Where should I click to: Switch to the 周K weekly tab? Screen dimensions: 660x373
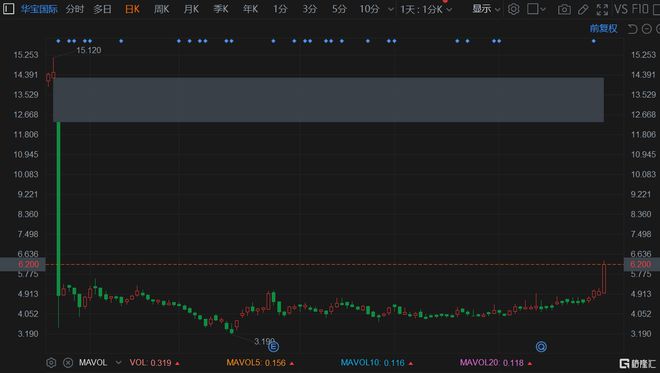pyautogui.click(x=162, y=9)
